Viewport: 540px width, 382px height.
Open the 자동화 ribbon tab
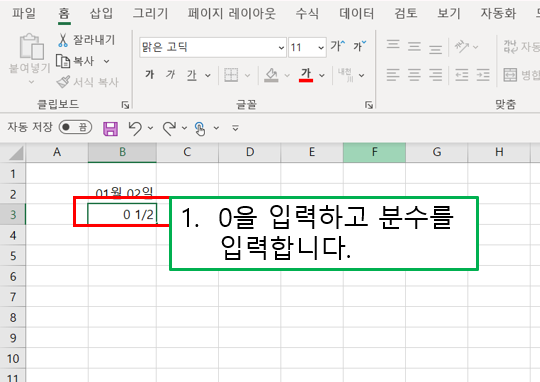tap(498, 13)
